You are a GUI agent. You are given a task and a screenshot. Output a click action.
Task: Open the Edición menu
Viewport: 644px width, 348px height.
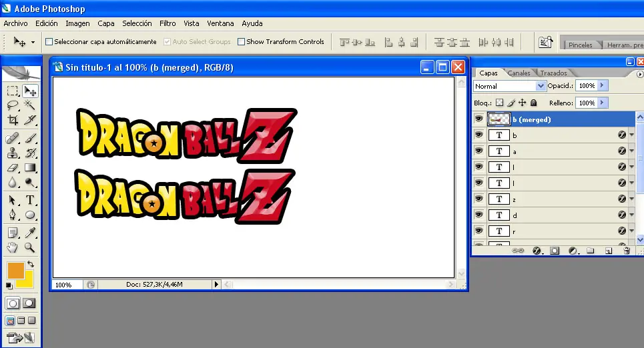coord(47,23)
